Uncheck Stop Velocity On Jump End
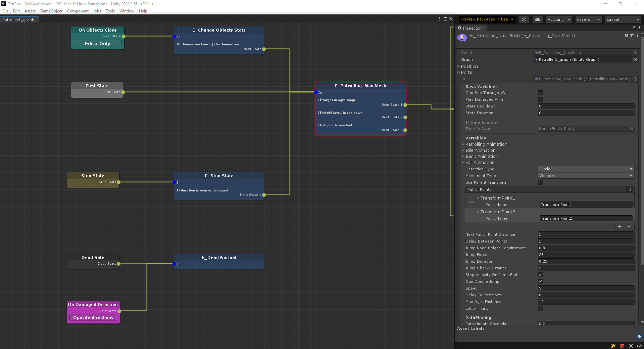644x349 pixels. point(540,275)
